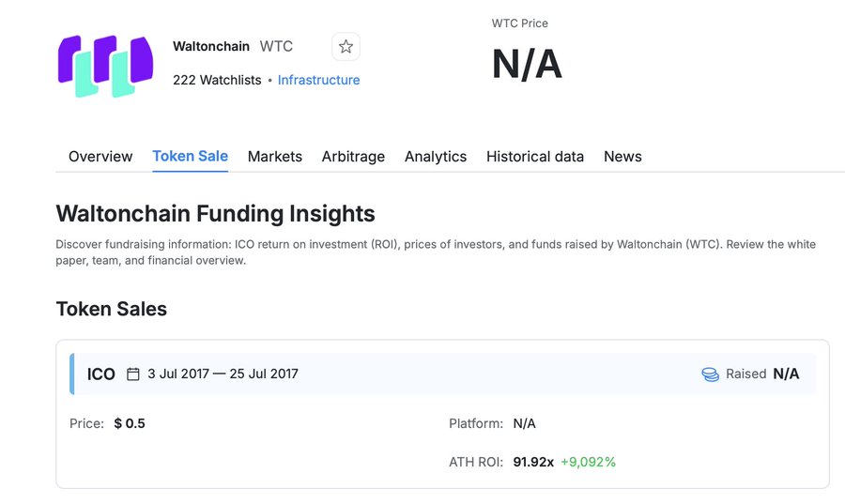Click the '$ 0.5' price value

pos(130,424)
